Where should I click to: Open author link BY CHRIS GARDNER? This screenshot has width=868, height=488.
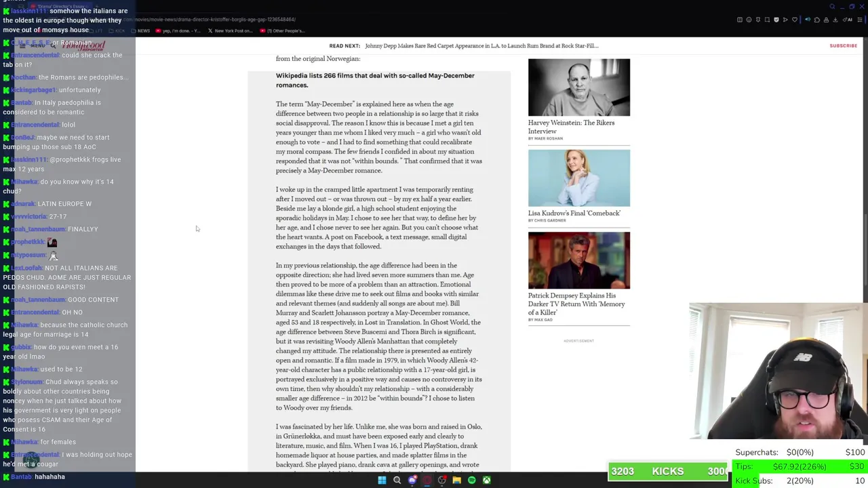547,220
